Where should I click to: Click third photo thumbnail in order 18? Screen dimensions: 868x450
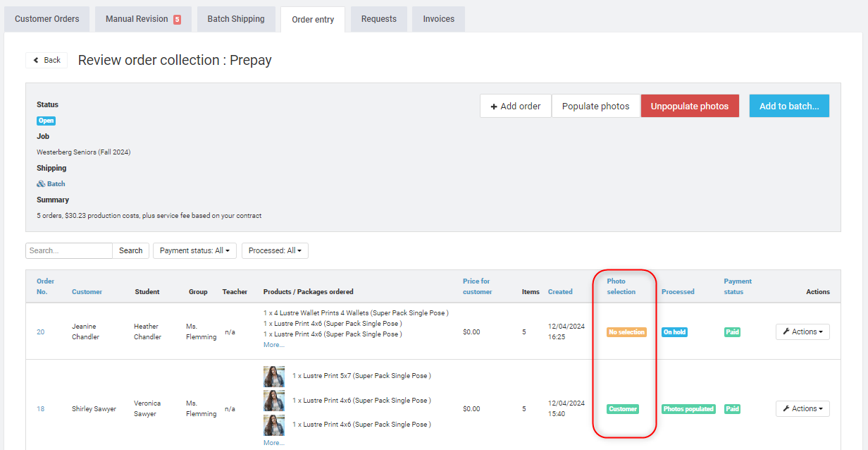(x=274, y=425)
